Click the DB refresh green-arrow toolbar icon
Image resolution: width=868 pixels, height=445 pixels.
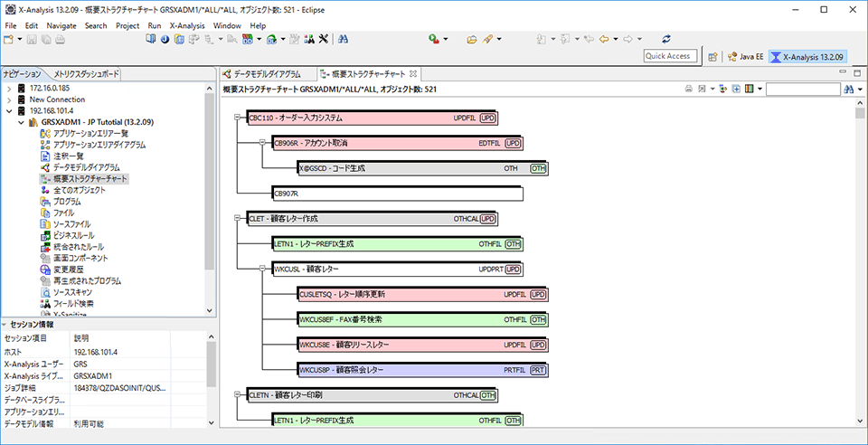pyautogui.click(x=272, y=39)
